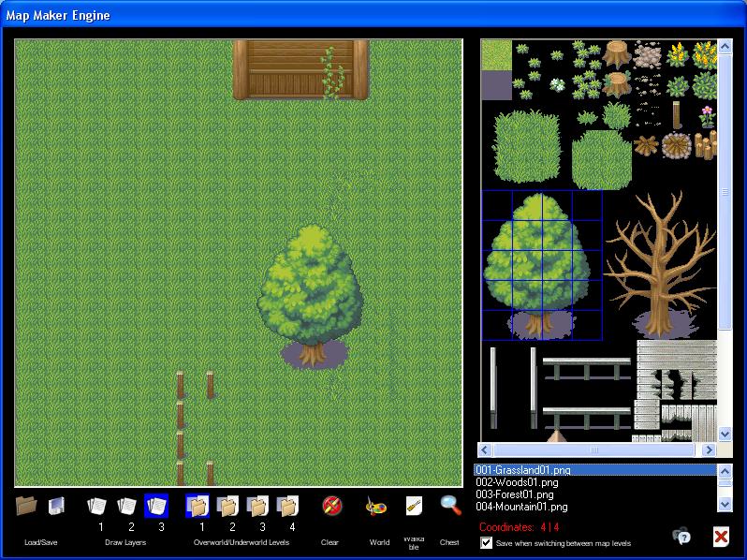Click the Load/Save label
The width and height of the screenshot is (747, 560).
pos(41,542)
